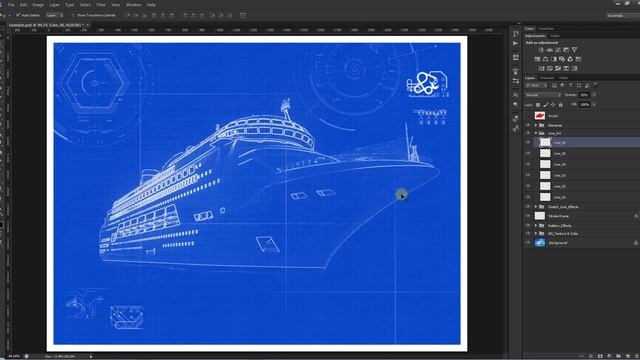Click the Background layer lock icon
Viewport: 640px width, 360px height.
coord(636,242)
